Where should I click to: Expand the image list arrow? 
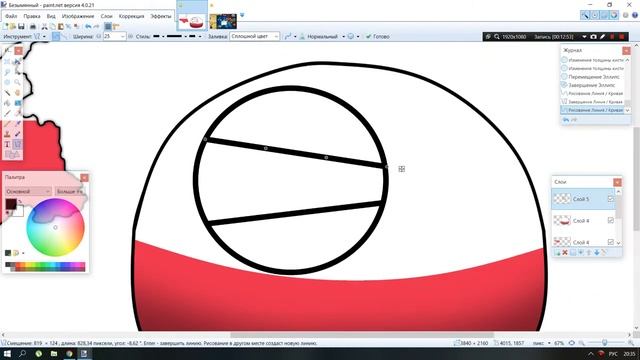click(x=242, y=15)
